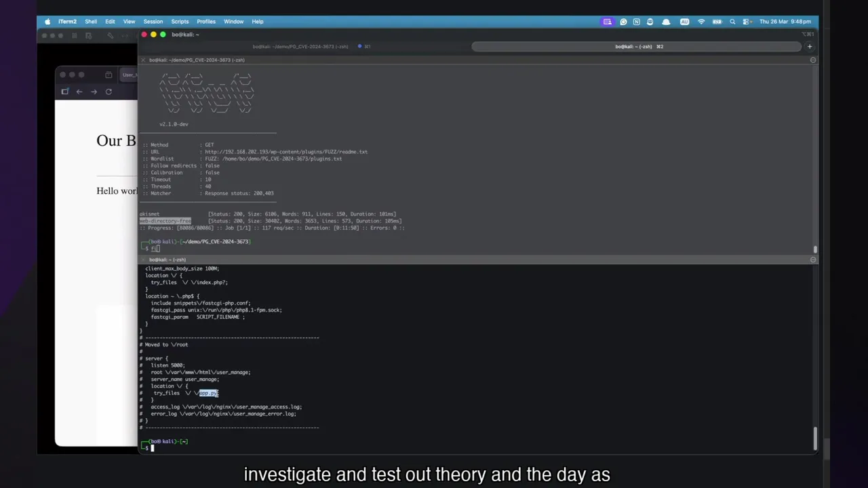Click the upper pane's scrollbar thumb
This screenshot has height=488, width=868.
click(815, 250)
